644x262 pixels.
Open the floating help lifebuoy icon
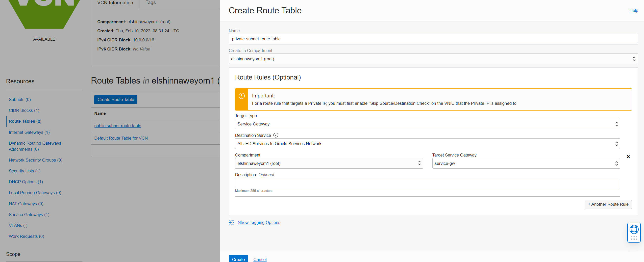tap(634, 229)
